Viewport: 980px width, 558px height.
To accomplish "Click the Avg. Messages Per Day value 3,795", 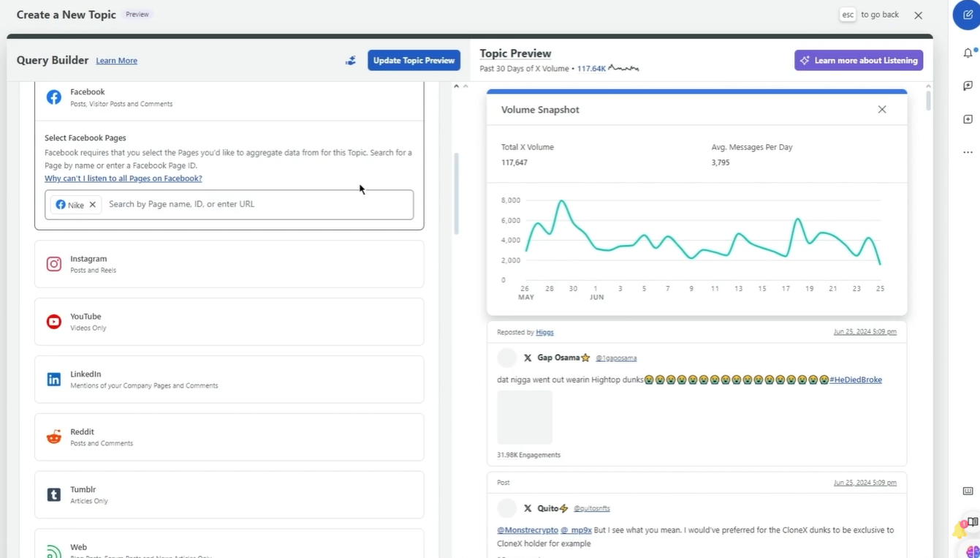I will pos(721,162).
